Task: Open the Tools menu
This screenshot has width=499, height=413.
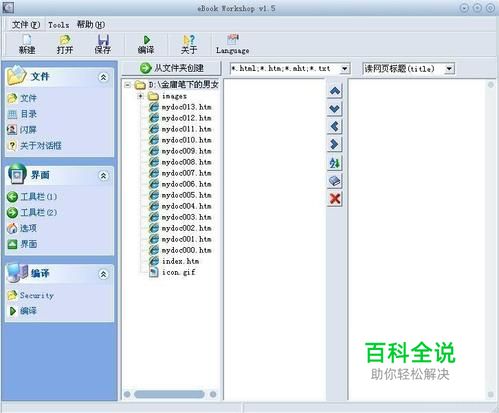Action: (x=59, y=25)
